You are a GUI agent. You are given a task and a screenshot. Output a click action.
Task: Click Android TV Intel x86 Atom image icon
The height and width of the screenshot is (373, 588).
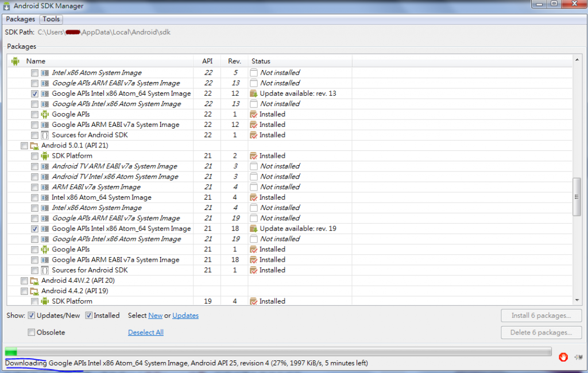click(x=45, y=177)
